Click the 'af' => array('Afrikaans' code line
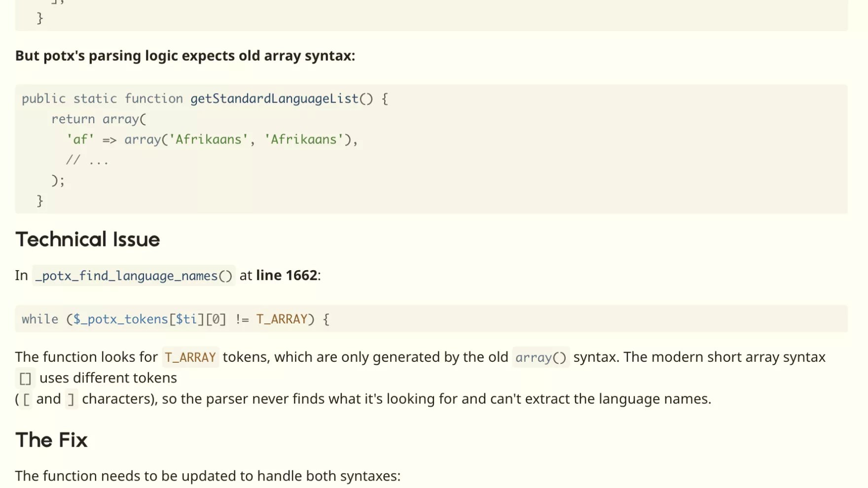Screen dimensions: 868x488 [x=212, y=139]
